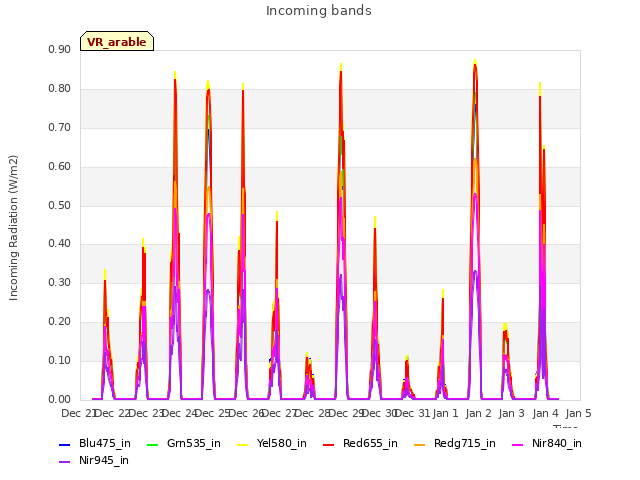Click the blue Blu475_in legend swatch
This screenshot has width=640, height=480.
64,444
